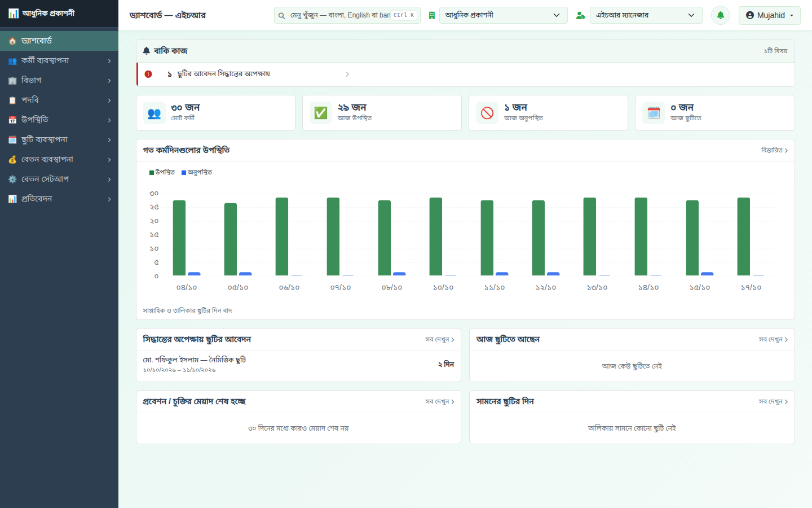Click the মোট কর্মী people icon
812x508 pixels.
pyautogui.click(x=154, y=113)
